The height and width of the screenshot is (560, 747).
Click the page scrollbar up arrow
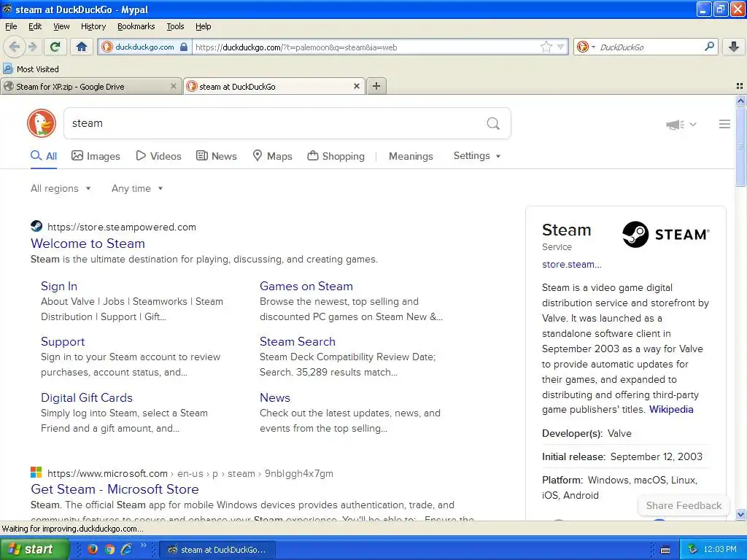coord(740,101)
